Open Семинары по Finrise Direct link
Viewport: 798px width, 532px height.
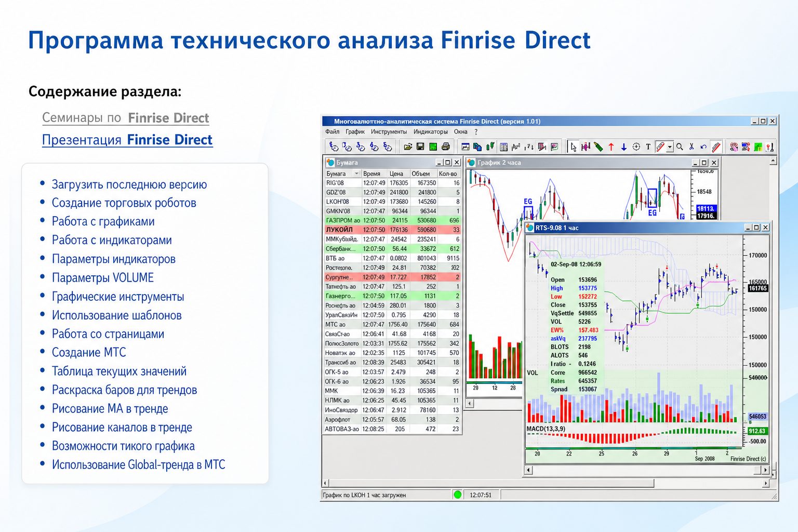(x=126, y=118)
